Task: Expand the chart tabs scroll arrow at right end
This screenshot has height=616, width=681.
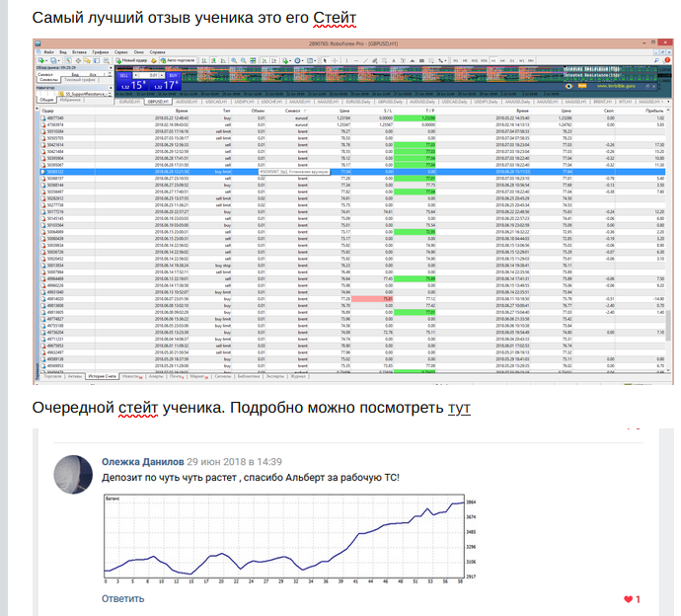Action: (x=669, y=102)
